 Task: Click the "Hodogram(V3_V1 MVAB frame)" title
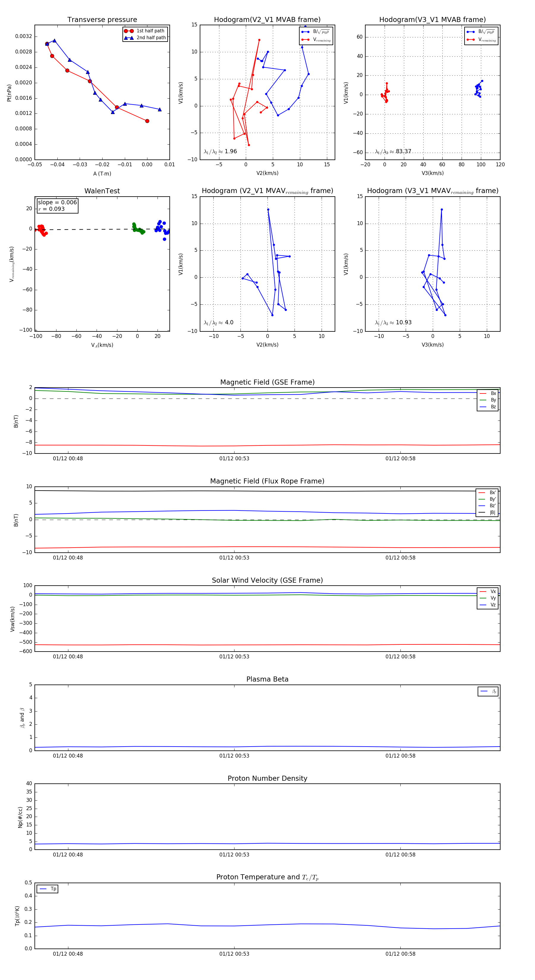click(432, 20)
